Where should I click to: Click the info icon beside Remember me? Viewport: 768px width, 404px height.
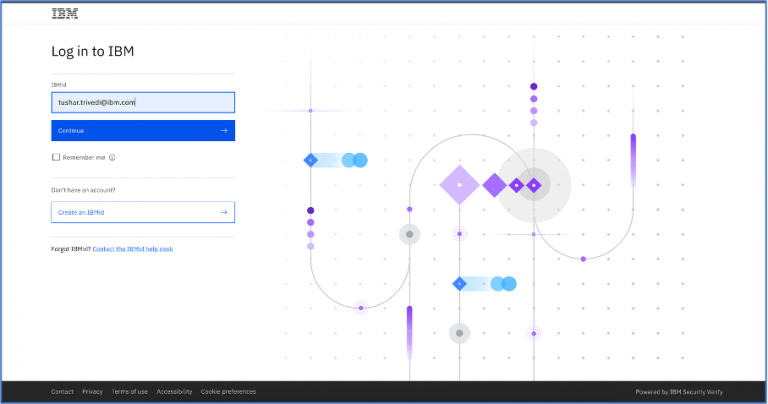click(112, 157)
